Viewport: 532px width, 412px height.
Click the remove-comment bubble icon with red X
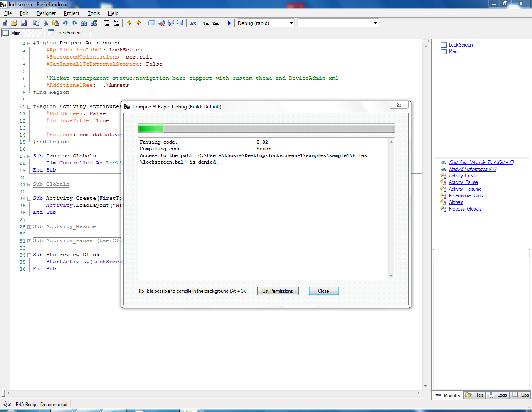[161, 23]
